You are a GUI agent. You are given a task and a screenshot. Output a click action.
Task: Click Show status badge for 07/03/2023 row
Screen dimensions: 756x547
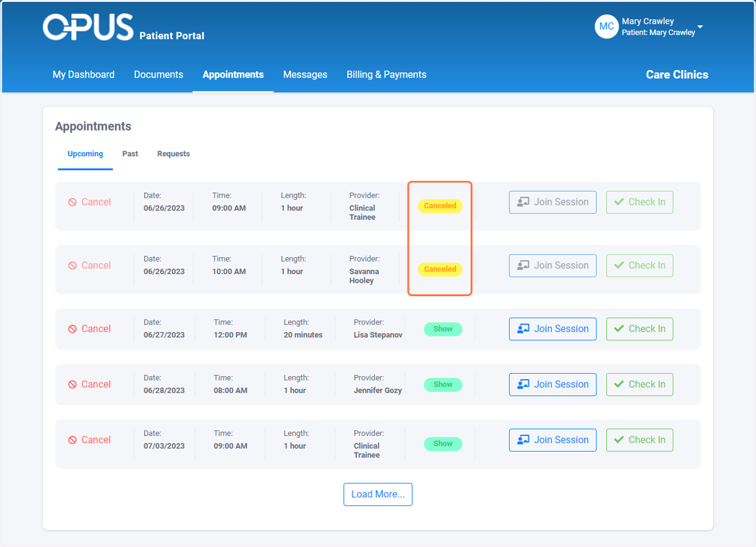point(443,444)
